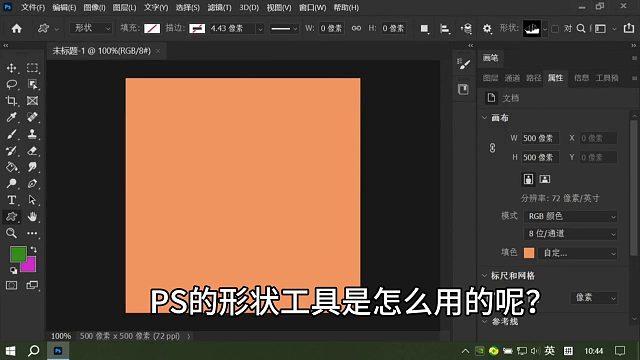Screen dimensions: 640x360
Task: Open the 图层(L) menu
Action: pyautogui.click(x=124, y=7)
